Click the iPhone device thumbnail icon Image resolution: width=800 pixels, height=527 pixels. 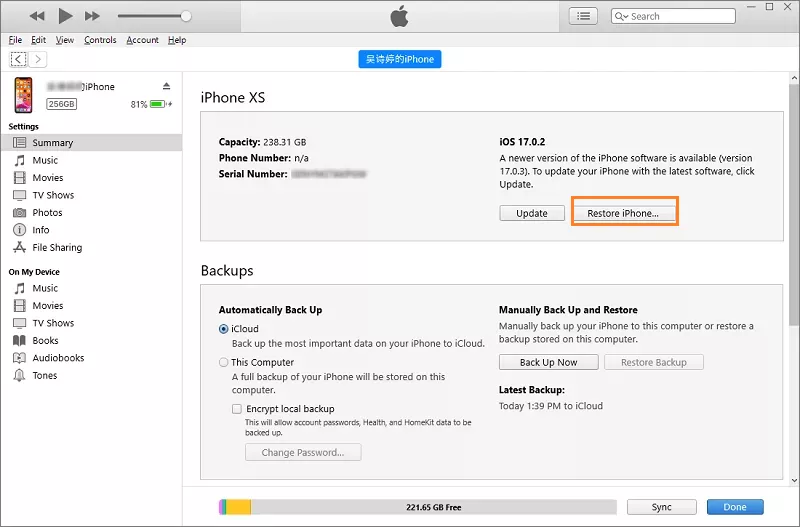click(23, 95)
